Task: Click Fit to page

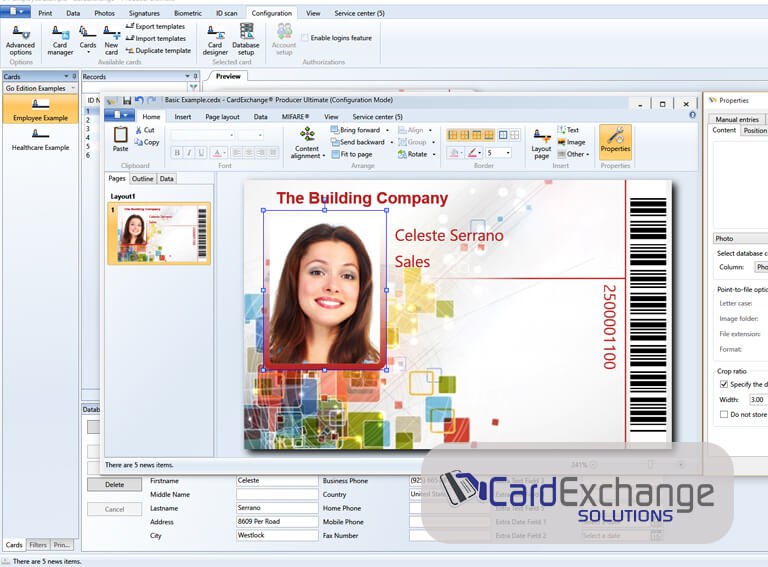Action: pos(352,154)
